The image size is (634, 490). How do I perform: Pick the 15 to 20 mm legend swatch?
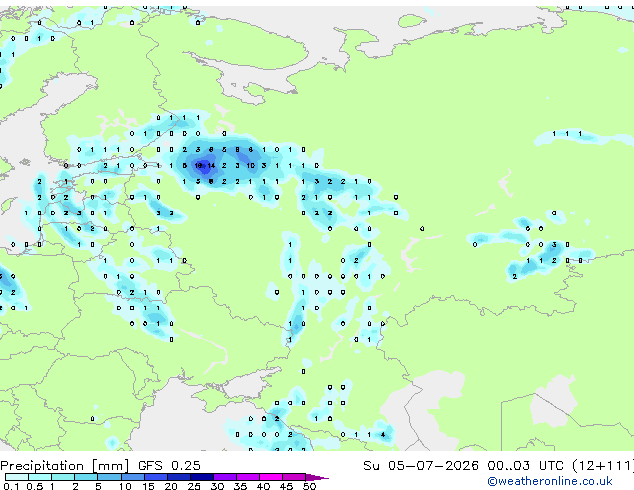(x=156, y=477)
